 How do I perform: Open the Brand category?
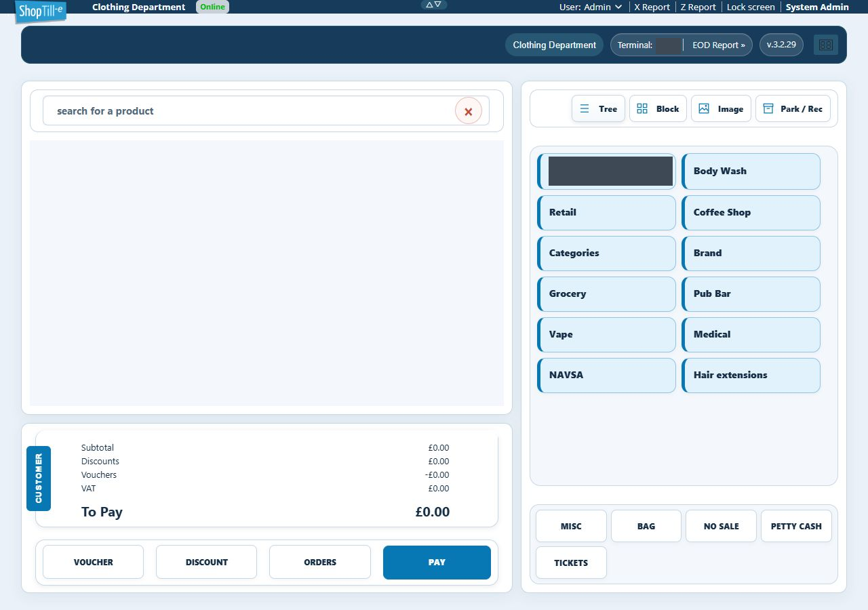point(751,253)
